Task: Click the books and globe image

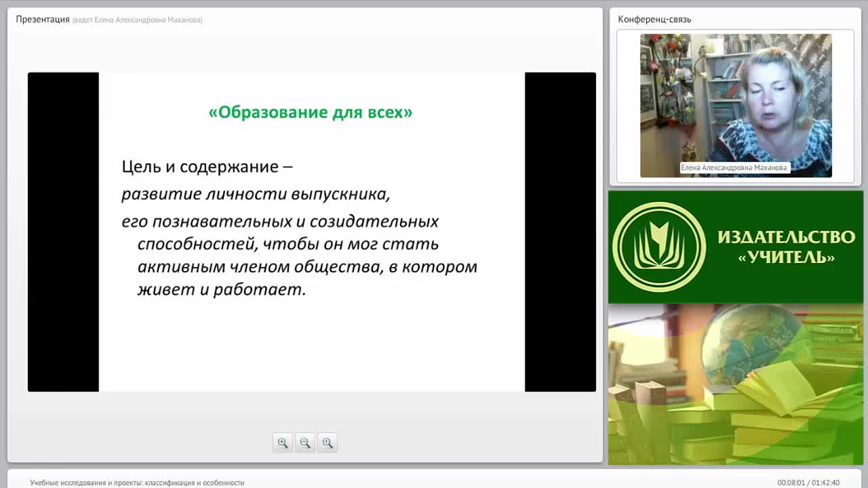Action: 736,384
